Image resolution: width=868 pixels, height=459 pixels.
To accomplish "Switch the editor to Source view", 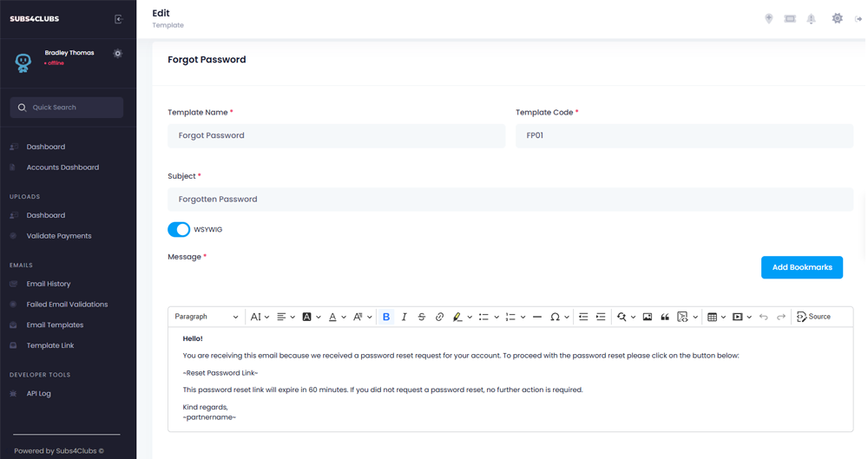I will pos(813,318).
